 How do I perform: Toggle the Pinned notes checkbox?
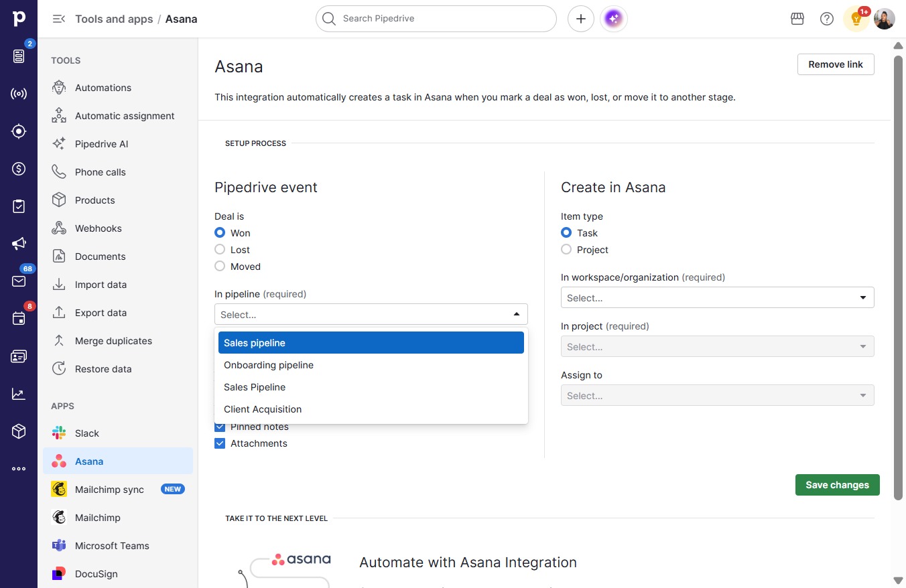220,427
